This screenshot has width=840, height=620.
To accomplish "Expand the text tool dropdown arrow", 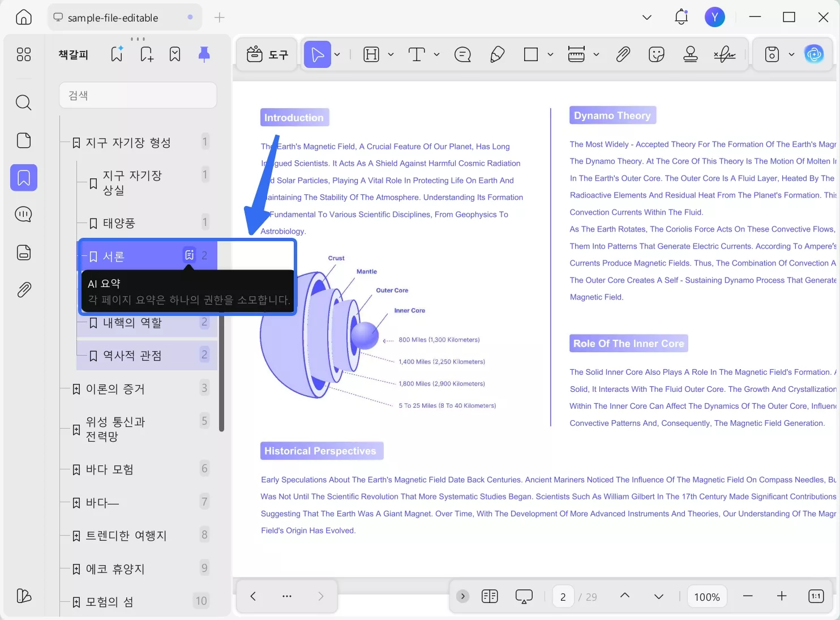I will point(436,54).
